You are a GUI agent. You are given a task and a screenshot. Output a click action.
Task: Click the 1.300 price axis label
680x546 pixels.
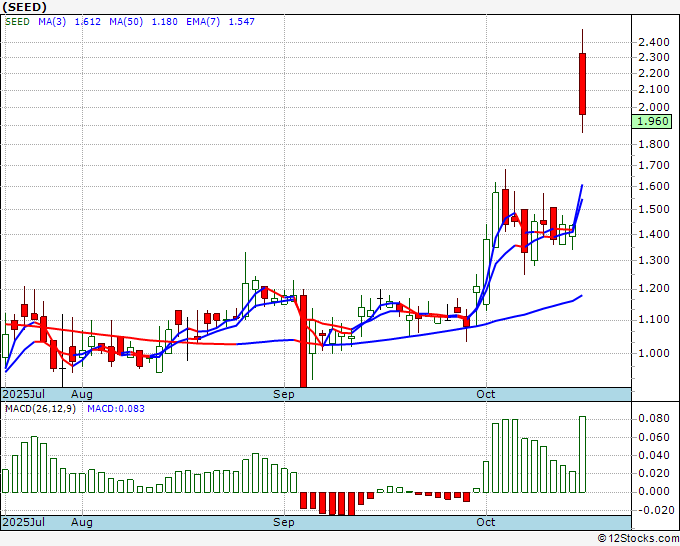654,261
